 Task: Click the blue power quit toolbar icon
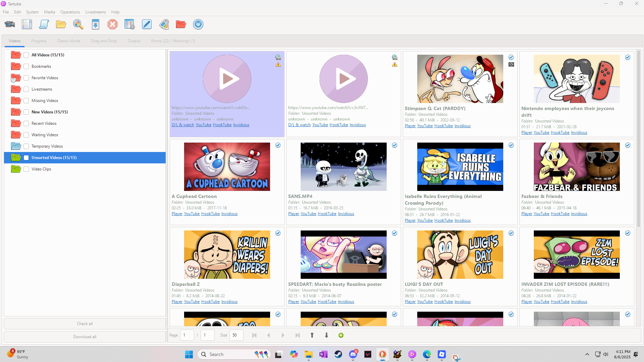click(x=198, y=24)
